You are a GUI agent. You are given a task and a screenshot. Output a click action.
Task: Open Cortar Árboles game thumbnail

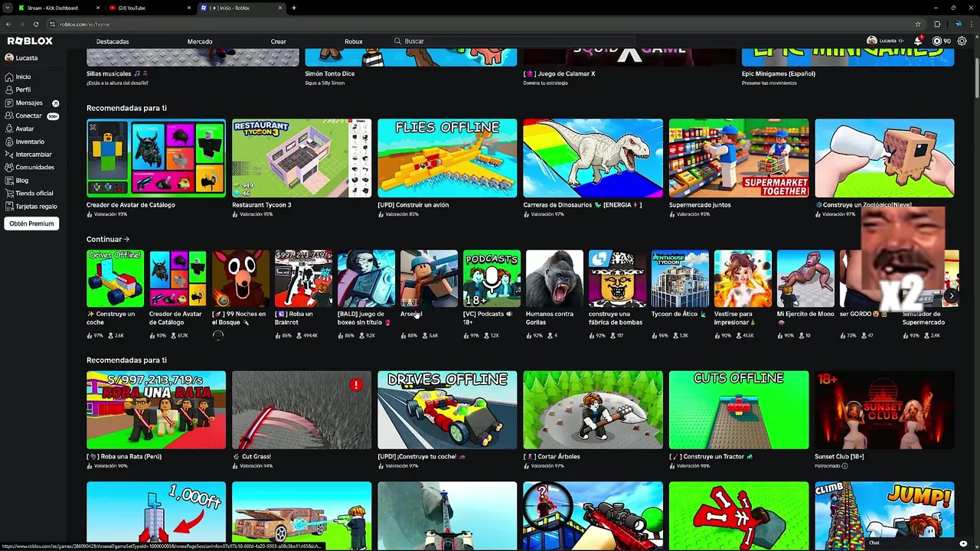tap(593, 410)
